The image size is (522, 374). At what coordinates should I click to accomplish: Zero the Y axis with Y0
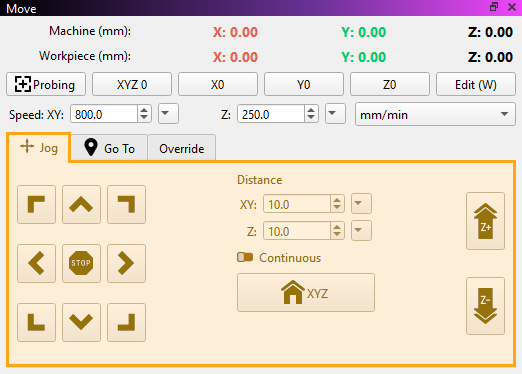point(304,84)
